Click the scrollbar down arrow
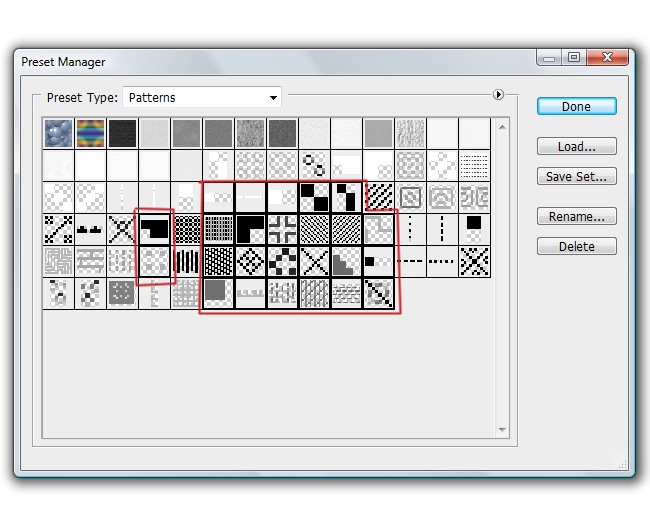This screenshot has width=650, height=520. (502, 430)
